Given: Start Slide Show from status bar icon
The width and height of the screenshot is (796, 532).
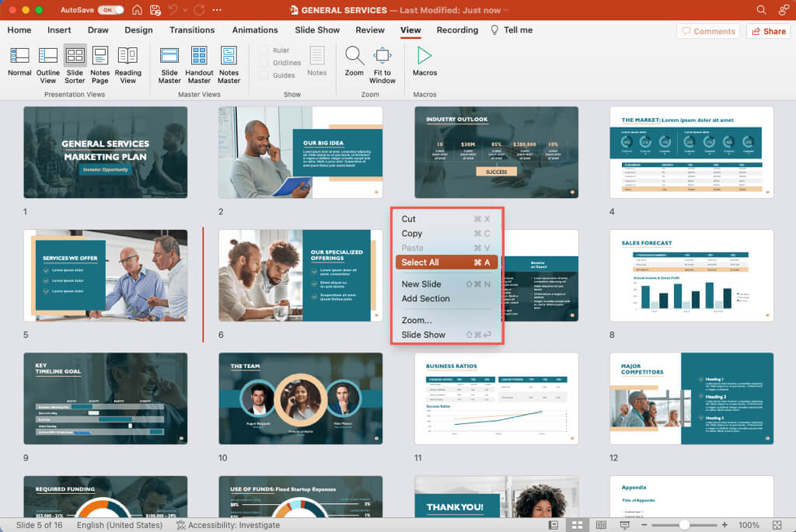Looking at the screenshot, I should pyautogui.click(x=624, y=525).
